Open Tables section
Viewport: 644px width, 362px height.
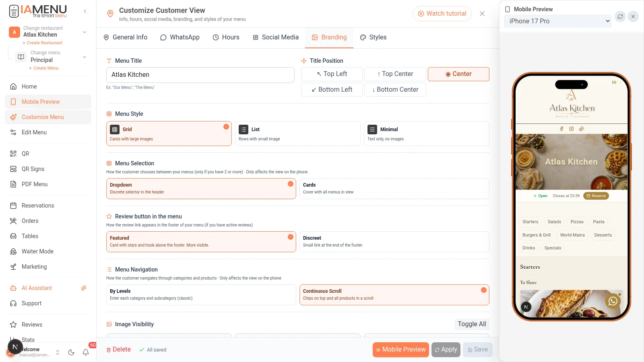pos(48,236)
